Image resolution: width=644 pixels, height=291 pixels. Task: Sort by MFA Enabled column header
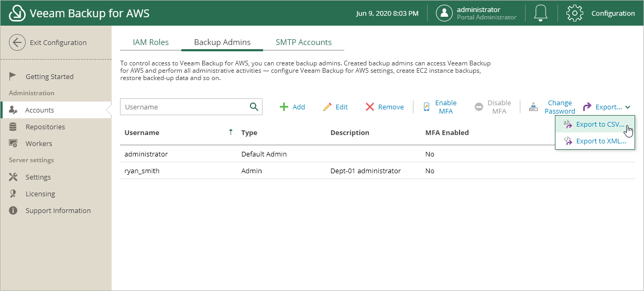pyautogui.click(x=447, y=132)
